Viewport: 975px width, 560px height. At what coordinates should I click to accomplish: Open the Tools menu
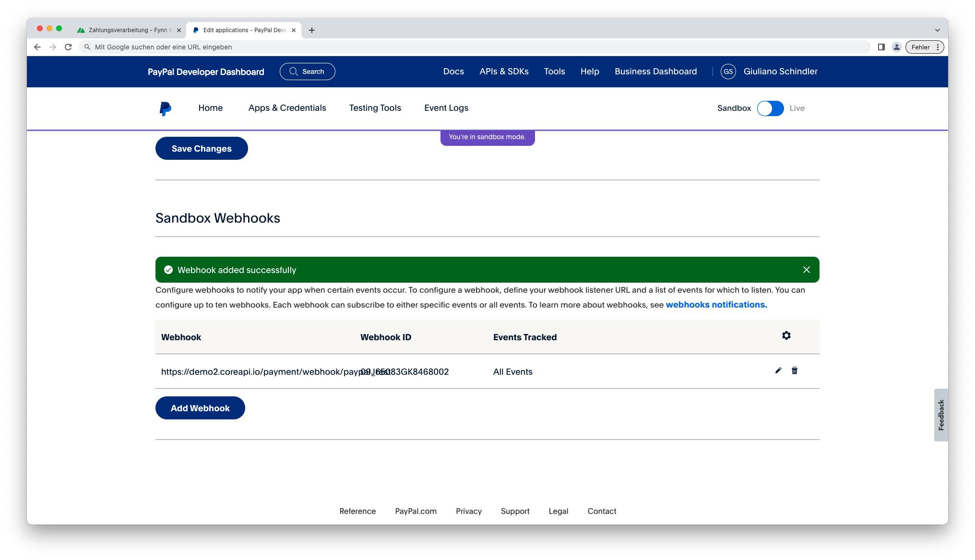pyautogui.click(x=554, y=71)
